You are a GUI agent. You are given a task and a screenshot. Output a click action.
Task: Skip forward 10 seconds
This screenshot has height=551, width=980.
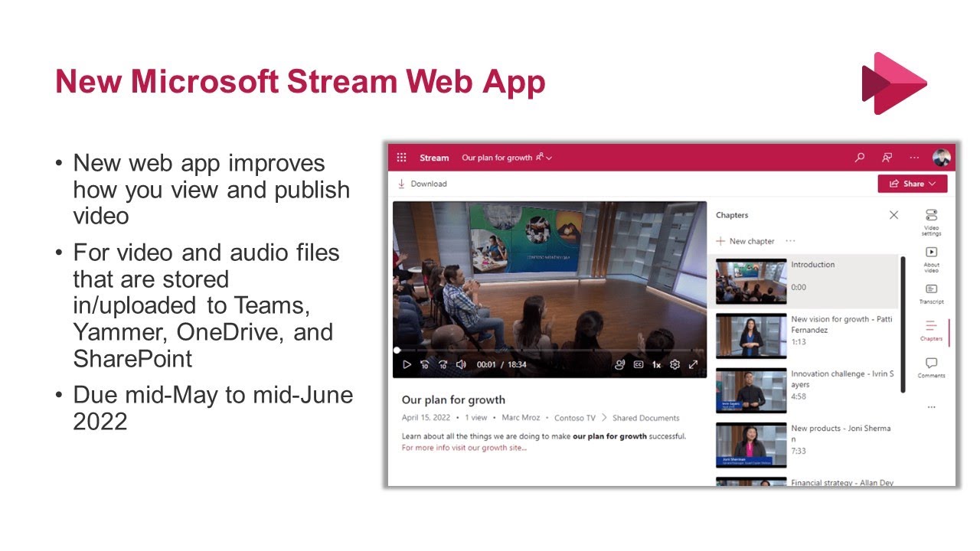click(443, 365)
